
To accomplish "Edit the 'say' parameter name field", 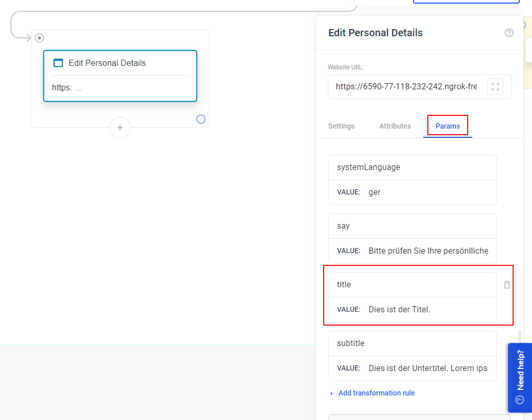I will tap(412, 226).
